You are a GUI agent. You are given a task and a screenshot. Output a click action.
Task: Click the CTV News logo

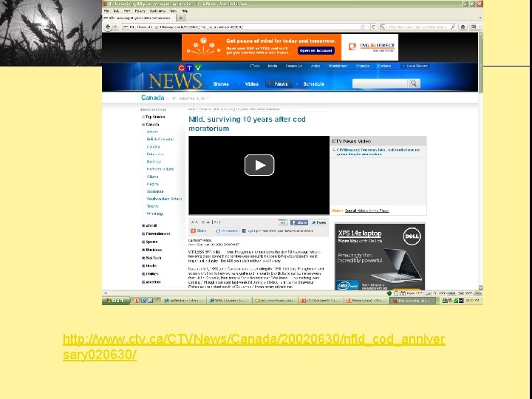[175, 77]
